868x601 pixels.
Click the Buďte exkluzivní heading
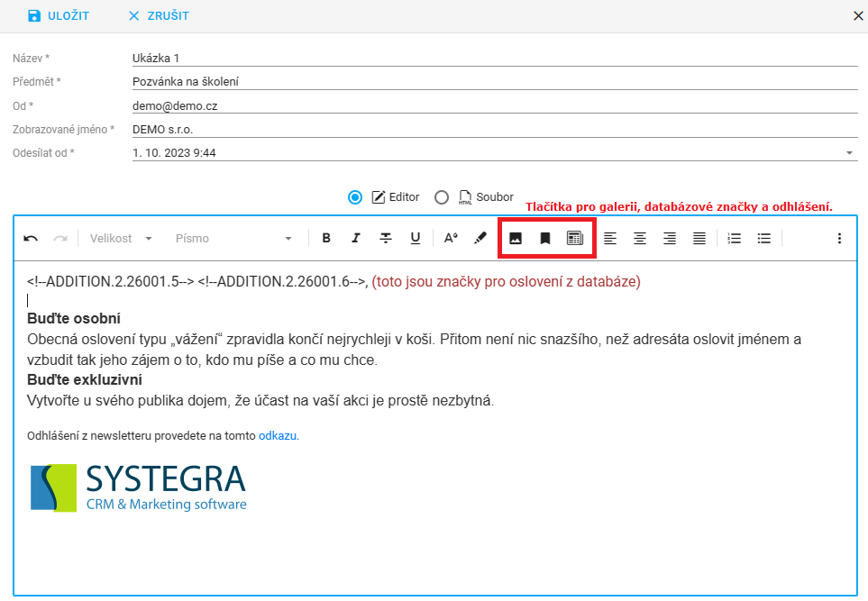85,380
